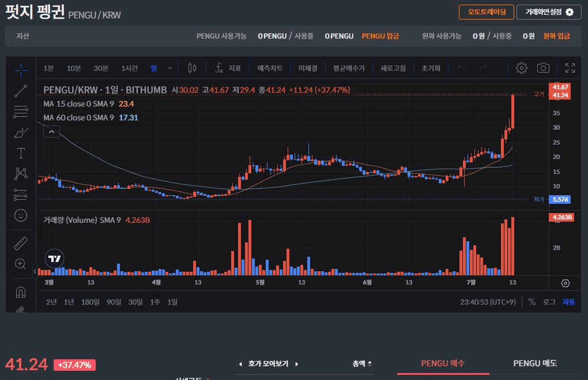Click the 거래량 Volume indicator legend

tap(96, 220)
